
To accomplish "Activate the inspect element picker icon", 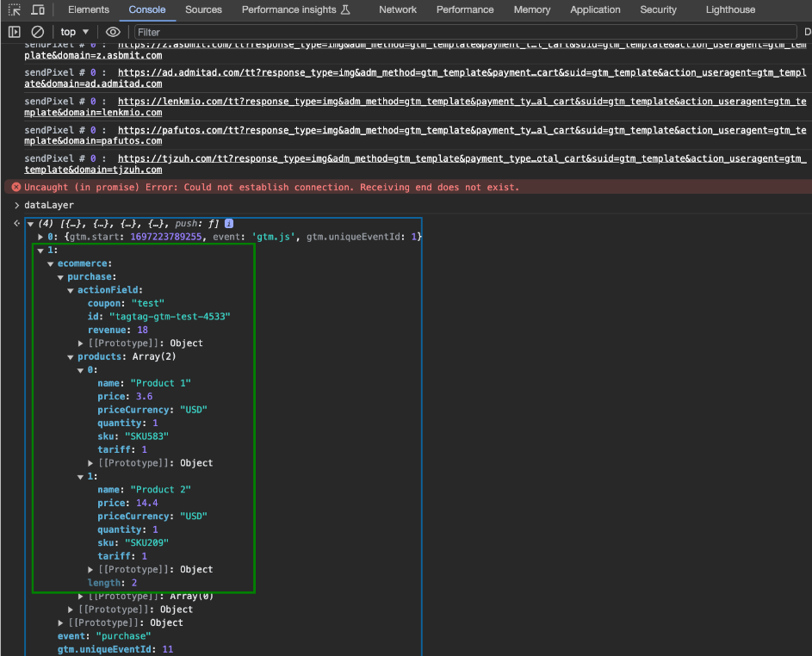I will 15,10.
